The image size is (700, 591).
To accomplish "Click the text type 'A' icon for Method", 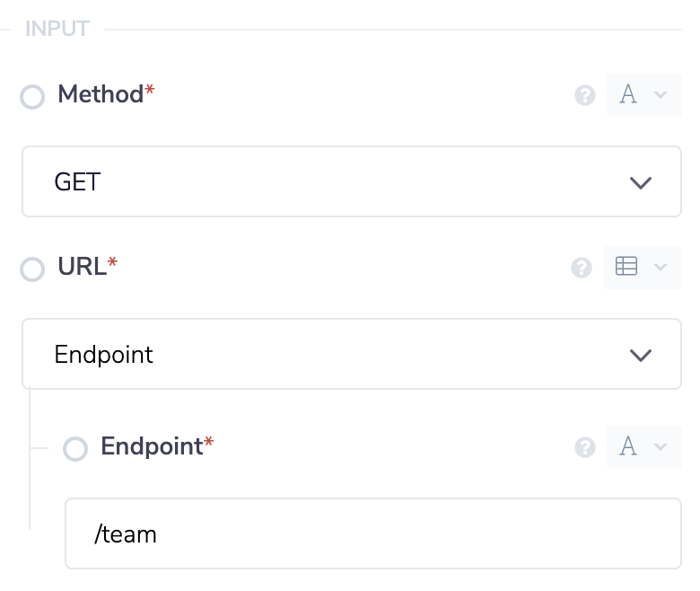I will [x=628, y=95].
